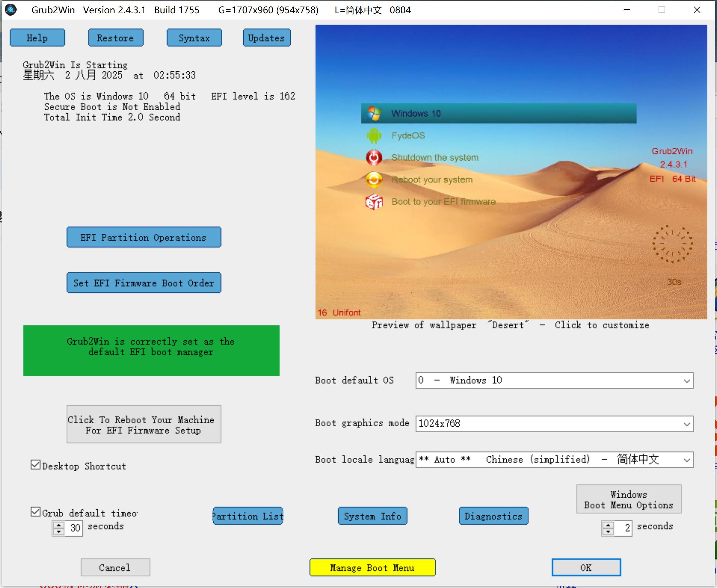This screenshot has height=588, width=717.
Task: Click the 'Secure Boot is Not Enabled' text
Action: (x=112, y=107)
